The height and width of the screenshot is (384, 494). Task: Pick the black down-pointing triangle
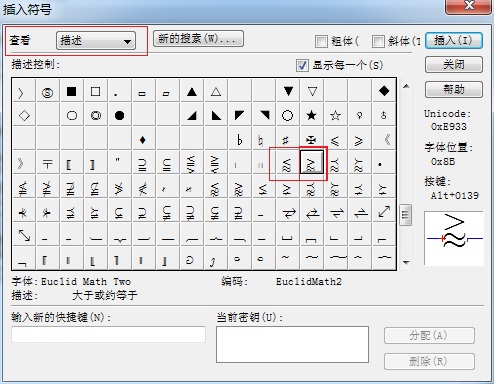pyautogui.click(x=288, y=91)
